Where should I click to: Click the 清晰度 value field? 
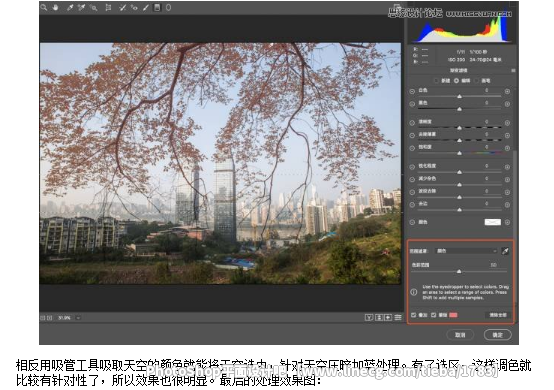487,122
